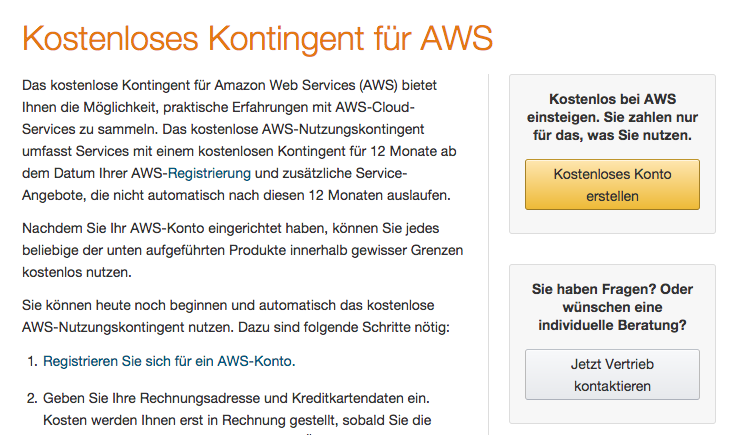Click the "Sie haben Fragen?" sidebar heading
Screen dimensions: 749x435
click(612, 290)
